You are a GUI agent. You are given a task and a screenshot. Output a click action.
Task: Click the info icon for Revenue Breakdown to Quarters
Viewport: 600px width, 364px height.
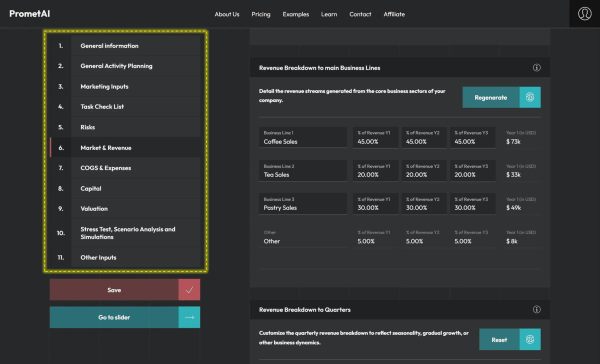tap(536, 309)
